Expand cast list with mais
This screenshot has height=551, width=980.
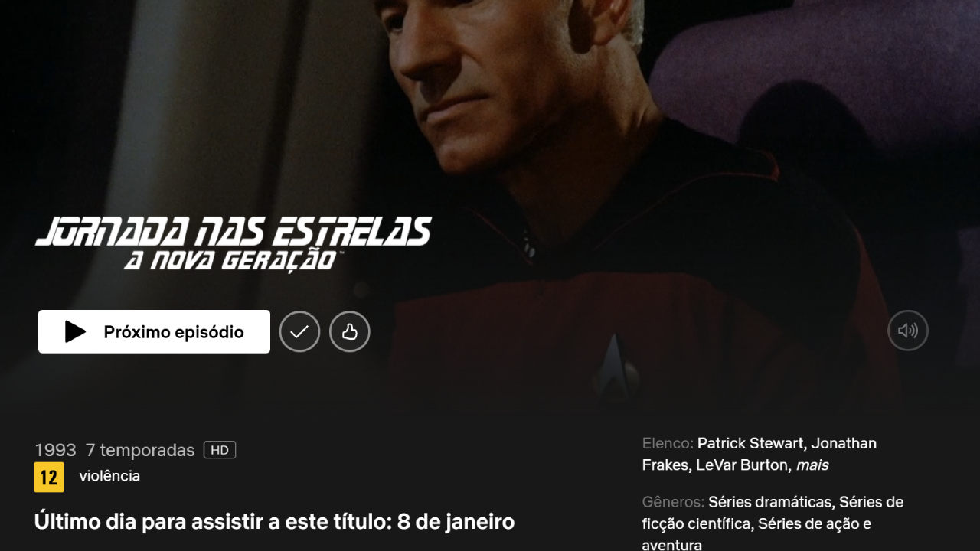pyautogui.click(x=812, y=465)
